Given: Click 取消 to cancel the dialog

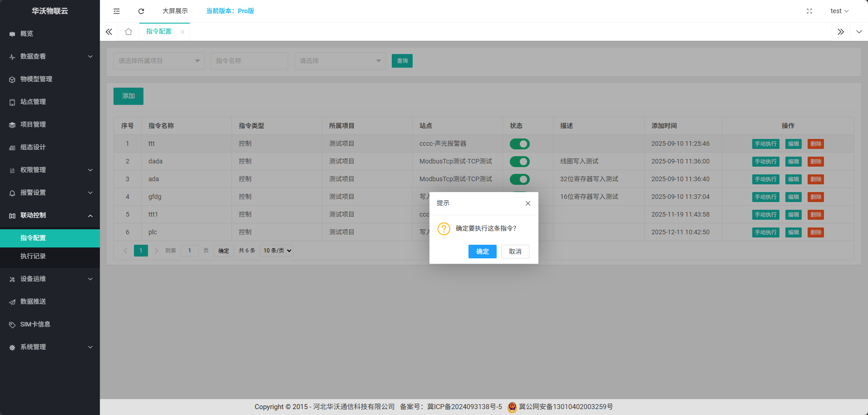Looking at the screenshot, I should tap(515, 252).
